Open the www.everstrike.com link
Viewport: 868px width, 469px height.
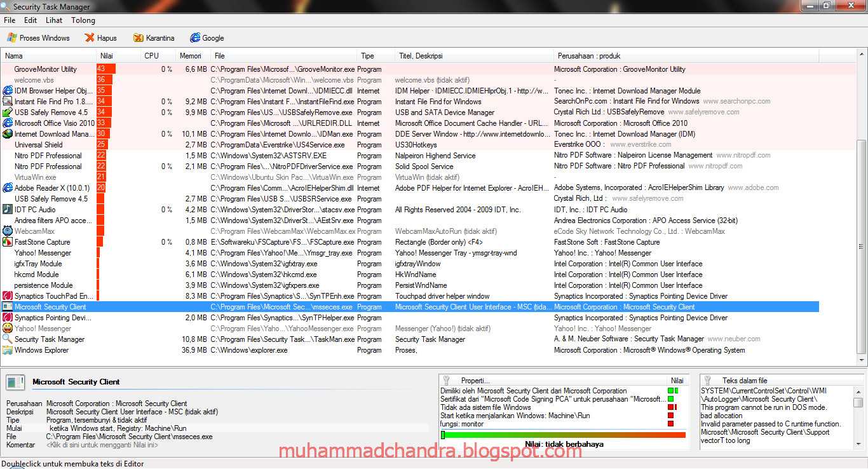(x=641, y=145)
